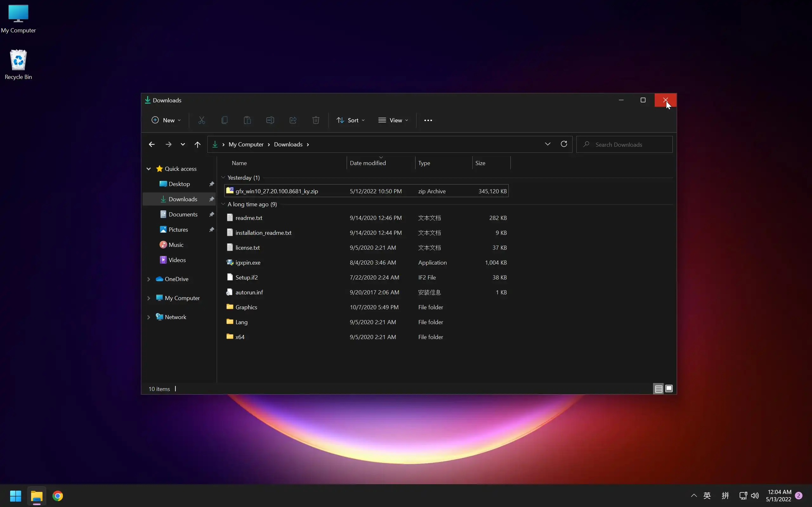The image size is (812, 507).
Task: Open Google Chrome from the taskbar
Action: point(58,496)
